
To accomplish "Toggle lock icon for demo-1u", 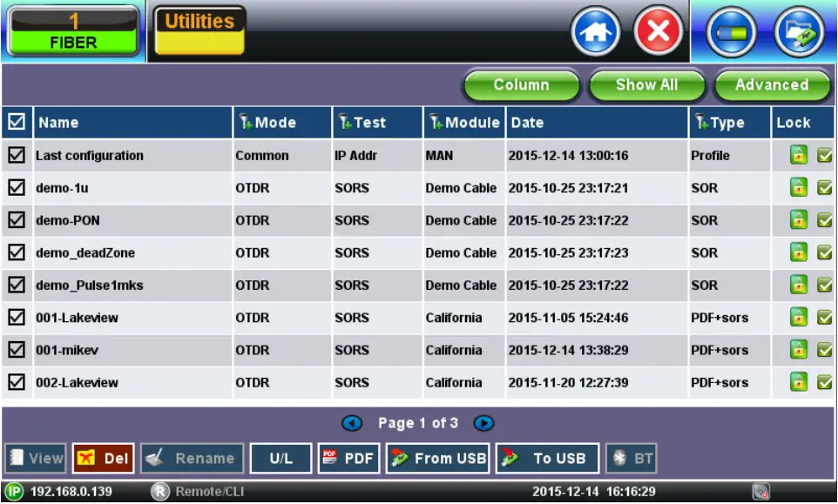I will tap(799, 187).
